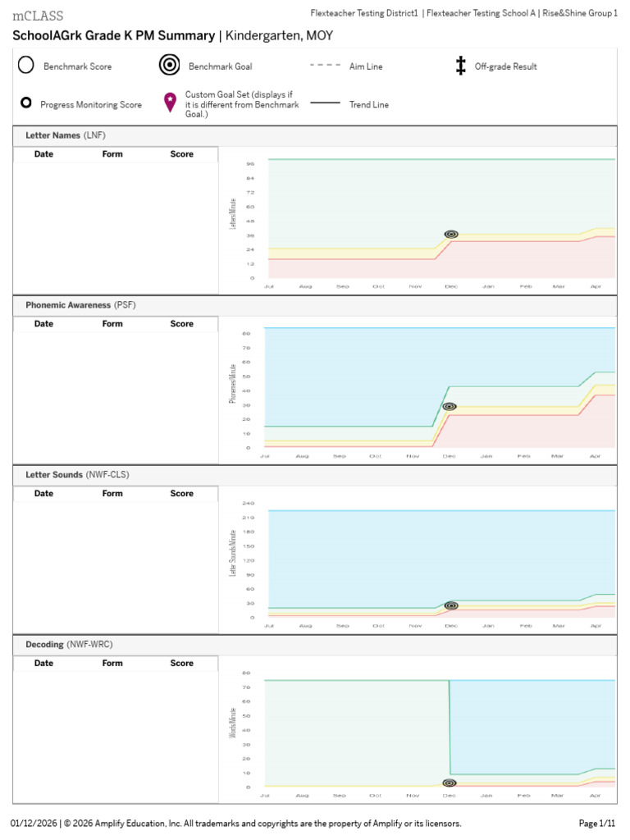The height and width of the screenshot is (840, 630).
Task: Click the purple Custom Goal Set pin icon
Action: tap(170, 103)
